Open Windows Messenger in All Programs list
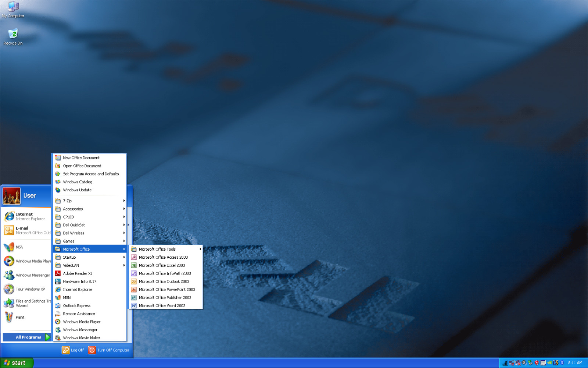The image size is (588, 368). [90, 330]
